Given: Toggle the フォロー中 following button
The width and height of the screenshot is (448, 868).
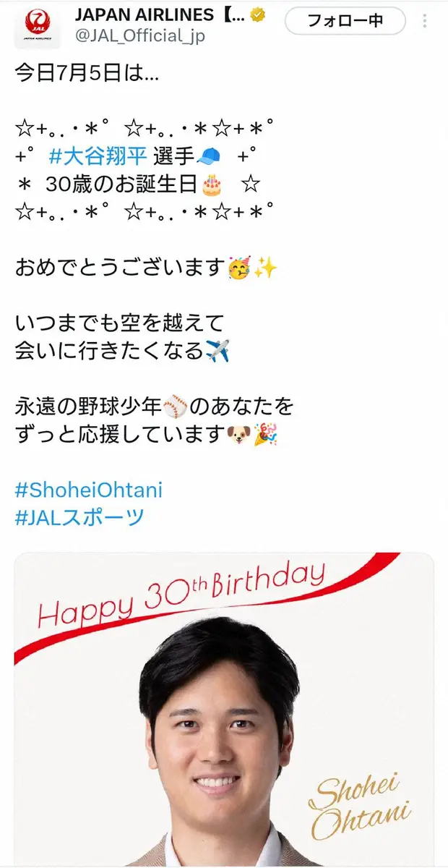Looking at the screenshot, I should click(345, 21).
